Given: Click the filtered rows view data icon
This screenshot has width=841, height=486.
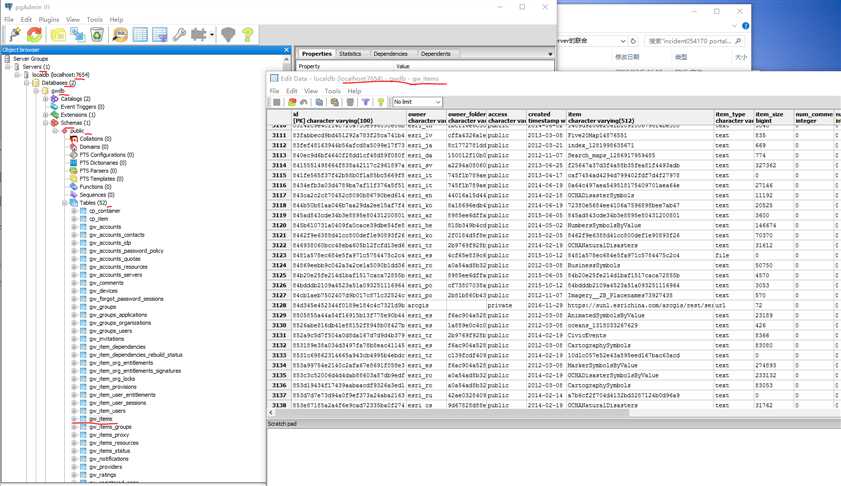Looking at the screenshot, I should click(160, 35).
